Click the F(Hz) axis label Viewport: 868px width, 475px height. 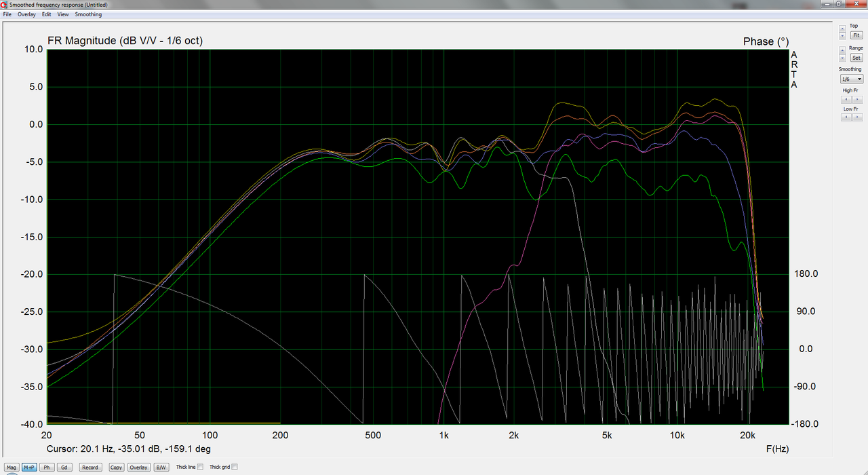(x=777, y=449)
